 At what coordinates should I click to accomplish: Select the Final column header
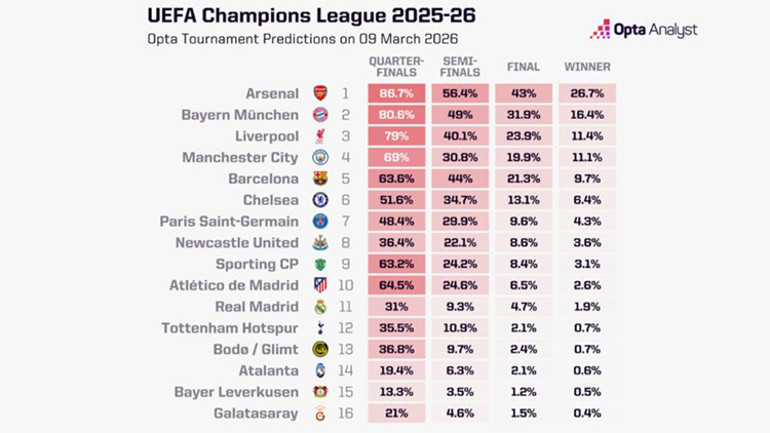click(x=523, y=67)
